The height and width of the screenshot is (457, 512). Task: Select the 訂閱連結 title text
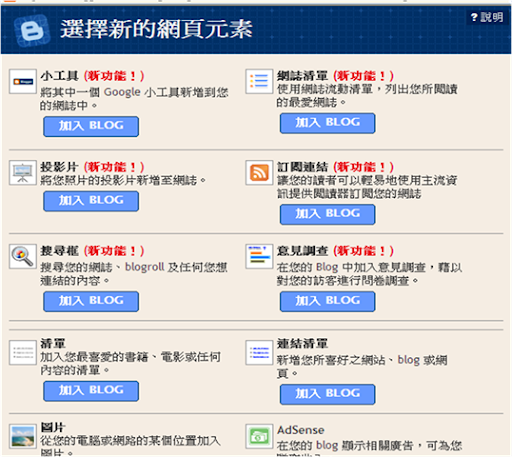tap(302, 167)
